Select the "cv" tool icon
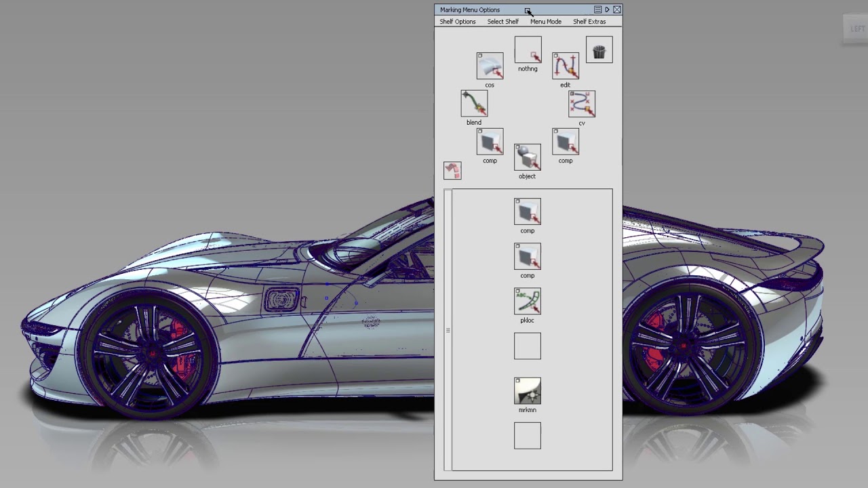 (581, 103)
